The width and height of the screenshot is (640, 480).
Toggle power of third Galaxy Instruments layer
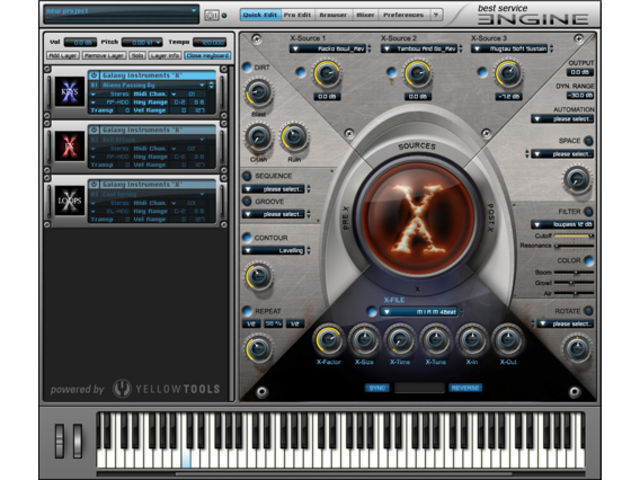(x=94, y=184)
